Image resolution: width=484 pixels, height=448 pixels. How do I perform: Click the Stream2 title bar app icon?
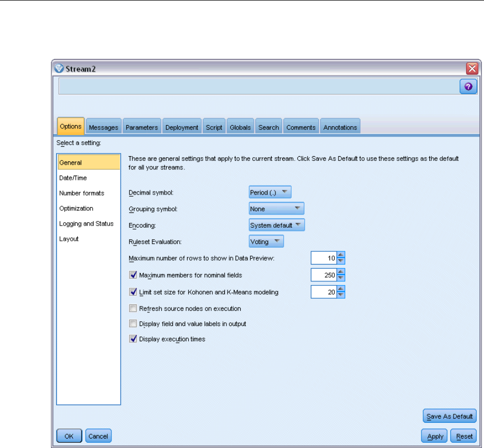click(x=58, y=68)
